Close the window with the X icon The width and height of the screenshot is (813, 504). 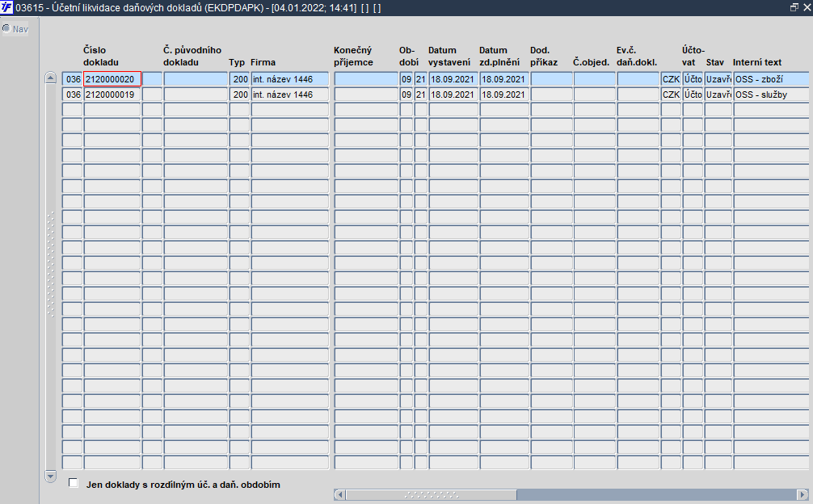tap(807, 7)
